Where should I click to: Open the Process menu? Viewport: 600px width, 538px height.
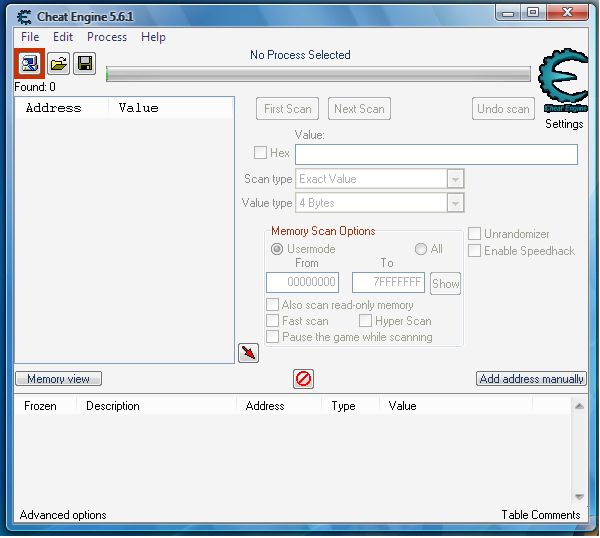107,37
